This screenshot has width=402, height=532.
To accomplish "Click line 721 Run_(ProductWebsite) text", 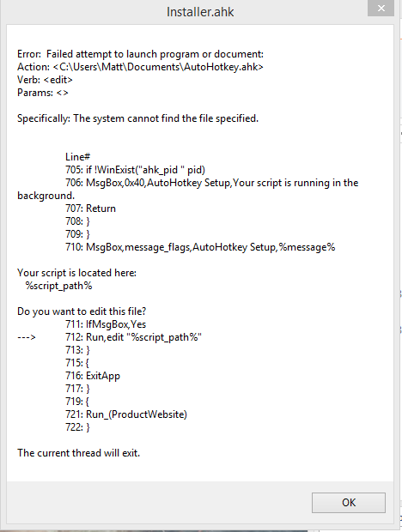I will coord(126,414).
